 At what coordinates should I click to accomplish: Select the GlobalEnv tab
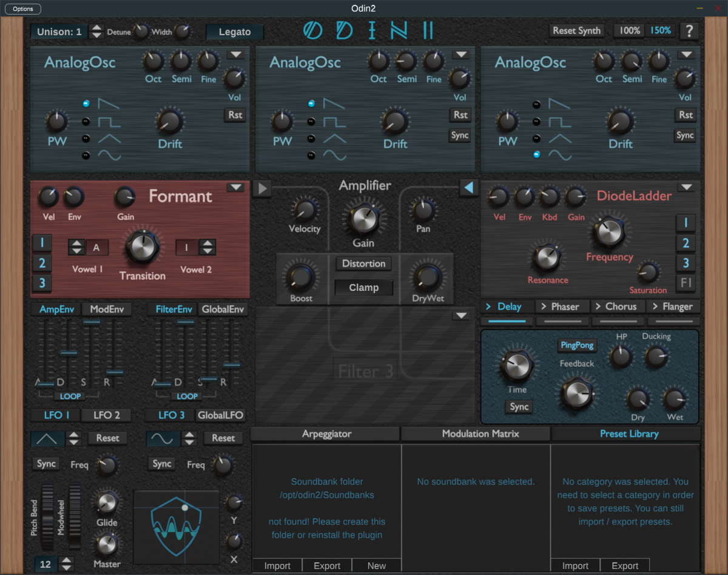pyautogui.click(x=223, y=309)
